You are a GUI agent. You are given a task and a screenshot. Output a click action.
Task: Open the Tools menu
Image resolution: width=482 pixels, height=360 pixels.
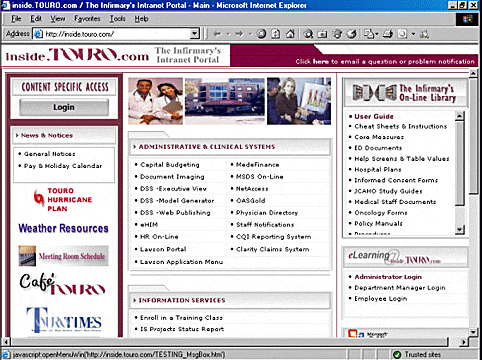[118, 19]
